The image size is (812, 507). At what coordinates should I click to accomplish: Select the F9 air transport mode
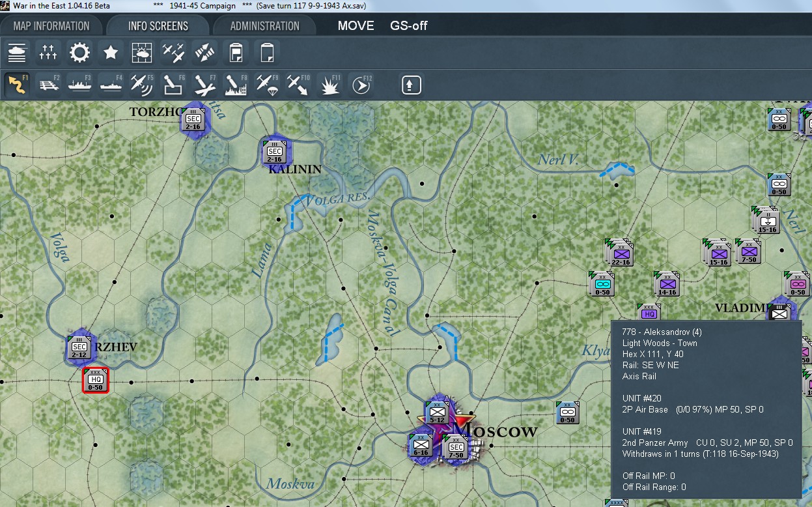click(x=268, y=85)
